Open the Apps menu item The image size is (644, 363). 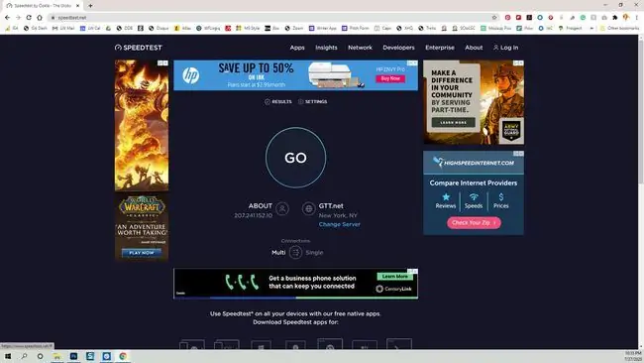click(297, 48)
